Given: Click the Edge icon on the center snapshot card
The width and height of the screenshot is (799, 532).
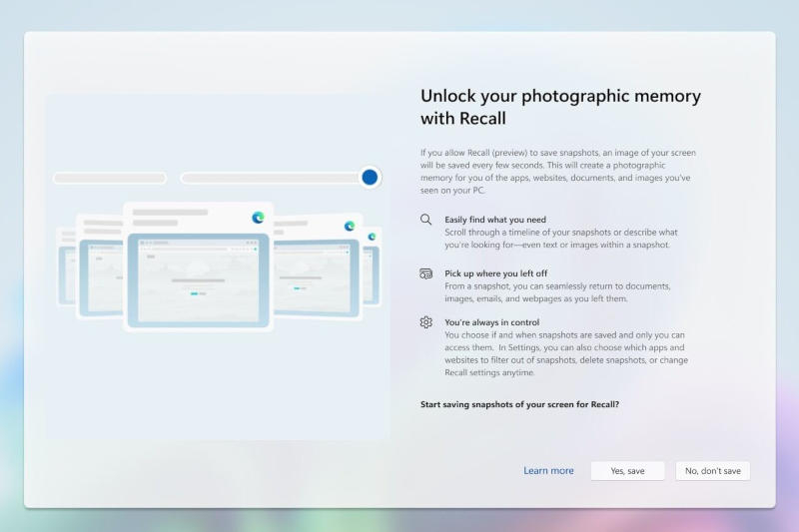Looking at the screenshot, I should [x=258, y=217].
